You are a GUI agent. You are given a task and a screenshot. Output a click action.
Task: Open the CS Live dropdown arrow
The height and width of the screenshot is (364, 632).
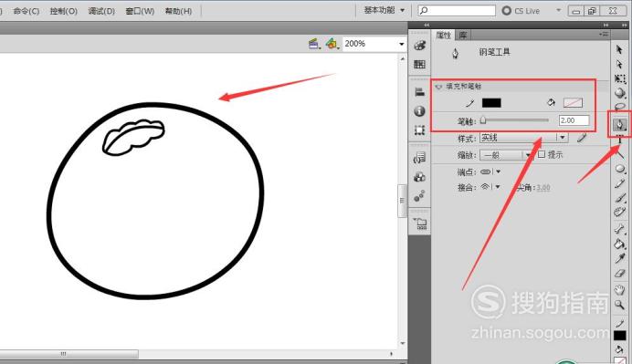pyautogui.click(x=559, y=10)
